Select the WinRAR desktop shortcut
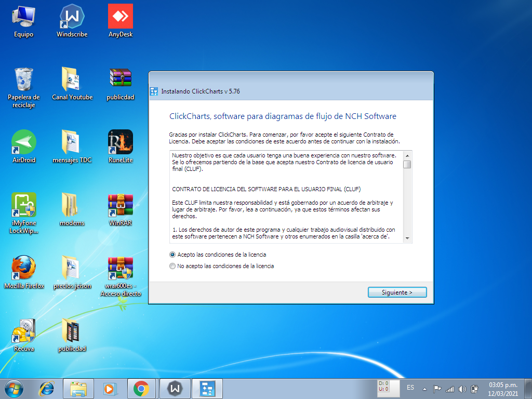532x399 pixels. click(121, 209)
